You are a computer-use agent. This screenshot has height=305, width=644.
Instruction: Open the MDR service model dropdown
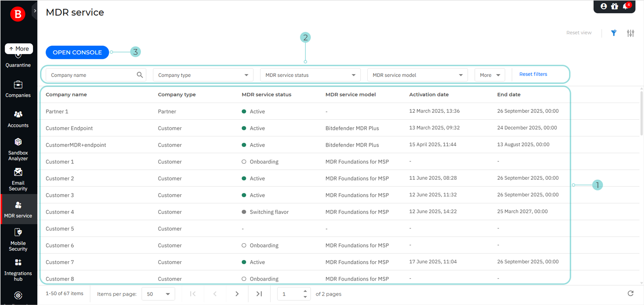[x=417, y=75]
